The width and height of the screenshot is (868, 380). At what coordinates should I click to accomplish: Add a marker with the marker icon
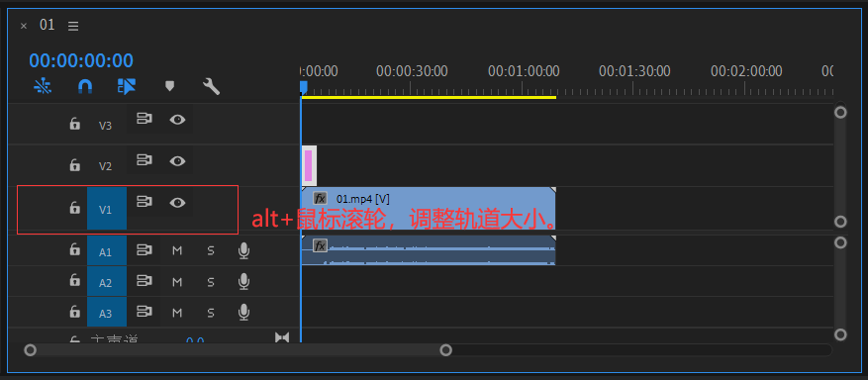(x=170, y=86)
